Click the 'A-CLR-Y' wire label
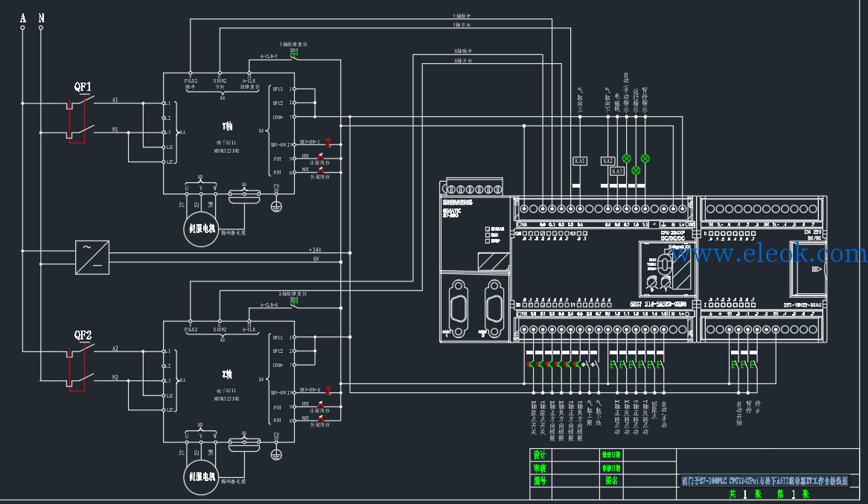The width and height of the screenshot is (868, 504). pos(269,57)
